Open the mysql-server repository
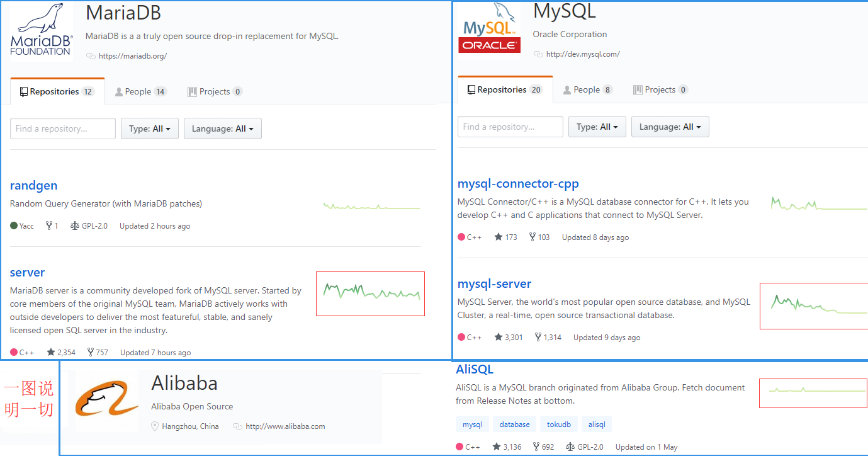 (495, 284)
